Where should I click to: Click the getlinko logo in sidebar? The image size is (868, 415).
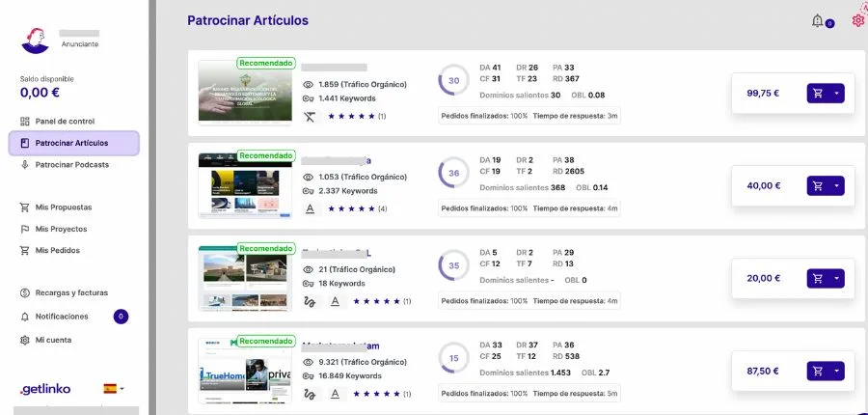(43, 389)
